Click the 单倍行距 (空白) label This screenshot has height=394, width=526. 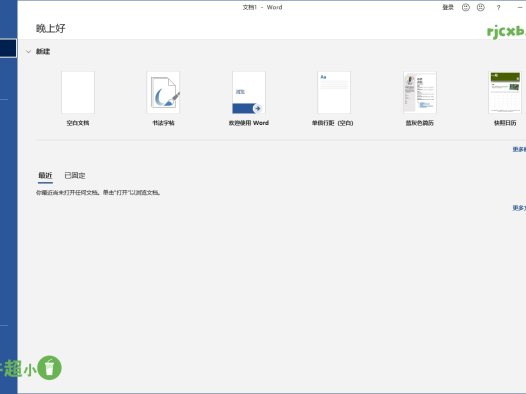click(332, 123)
